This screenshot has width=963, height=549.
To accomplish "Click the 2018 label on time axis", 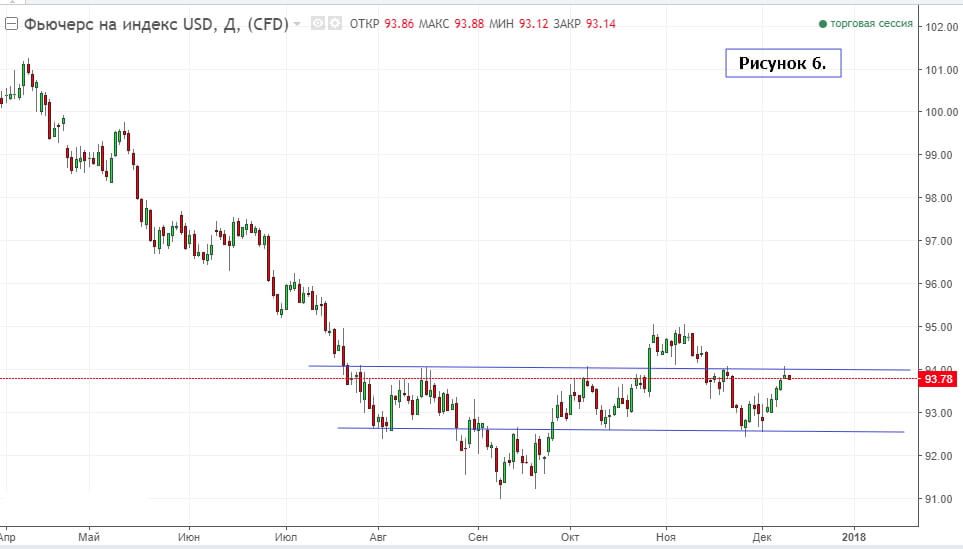I will 854,536.
